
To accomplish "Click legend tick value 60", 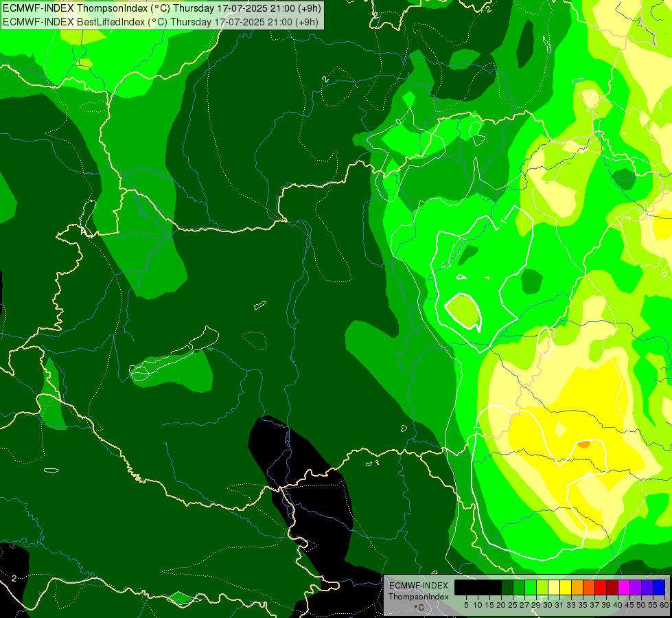I will click(664, 605).
